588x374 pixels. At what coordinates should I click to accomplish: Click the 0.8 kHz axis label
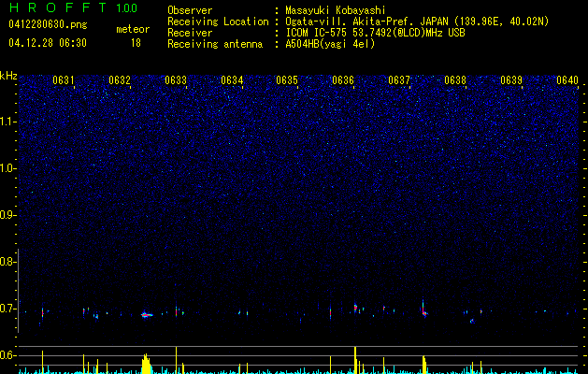[x=8, y=262]
